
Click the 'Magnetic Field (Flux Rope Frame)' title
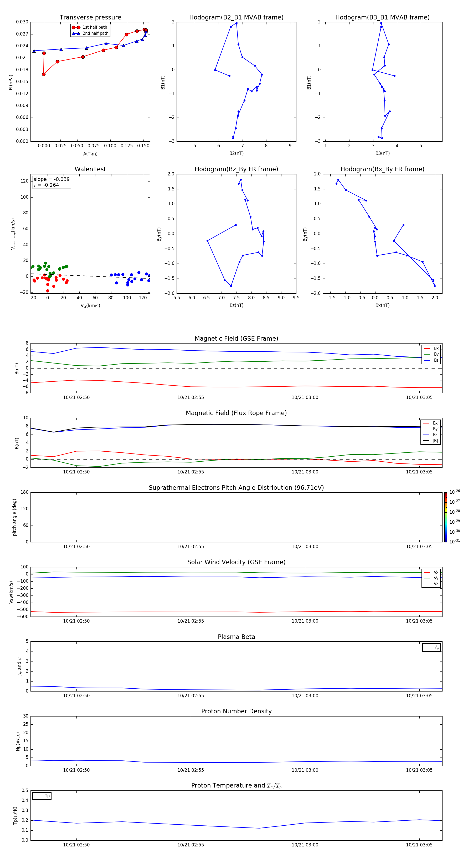[x=236, y=413]
